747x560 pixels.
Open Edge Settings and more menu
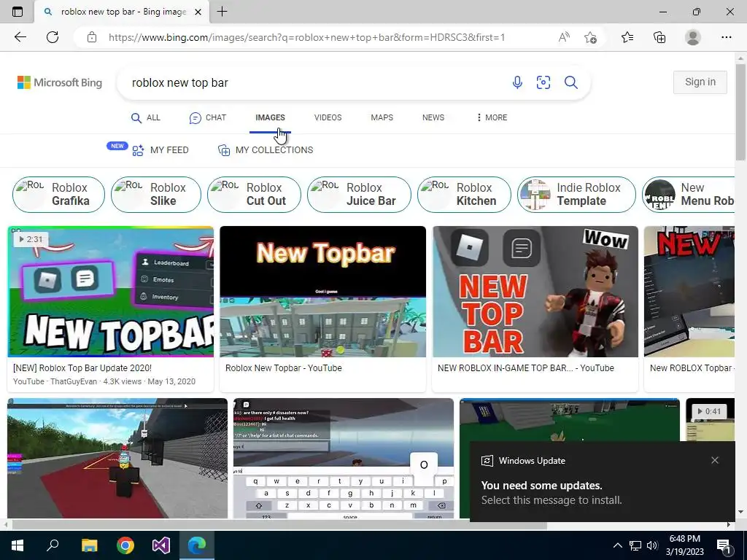[726, 37]
